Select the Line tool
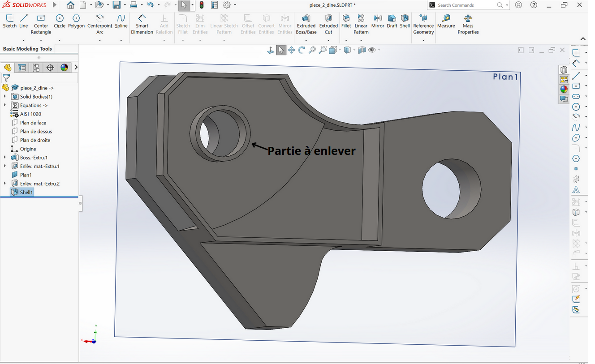Image resolution: width=595 pixels, height=364 pixels. tap(24, 18)
